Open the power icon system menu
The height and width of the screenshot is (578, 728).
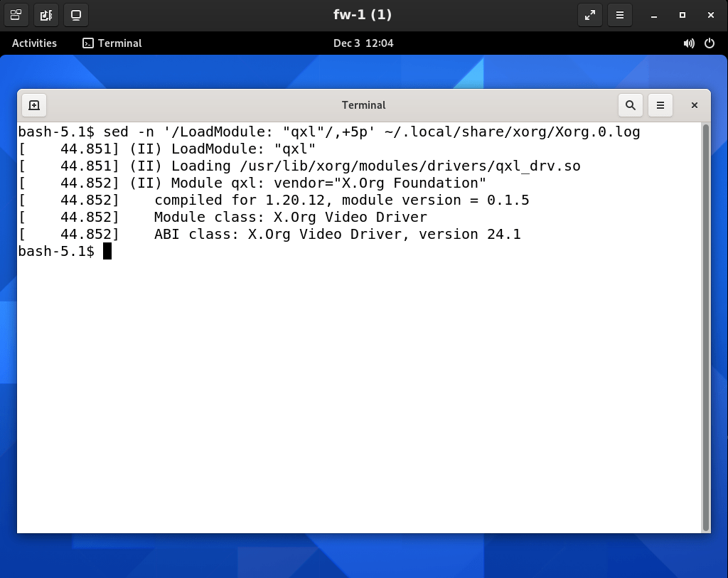tap(709, 43)
